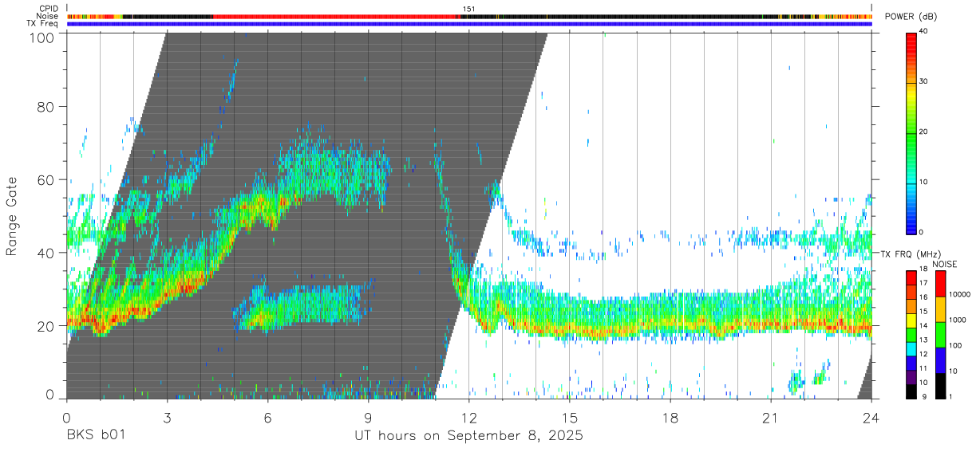Viewport: 980px width, 452px height.
Task: Click the blue TX Freq bar above the plot
Action: (469, 24)
